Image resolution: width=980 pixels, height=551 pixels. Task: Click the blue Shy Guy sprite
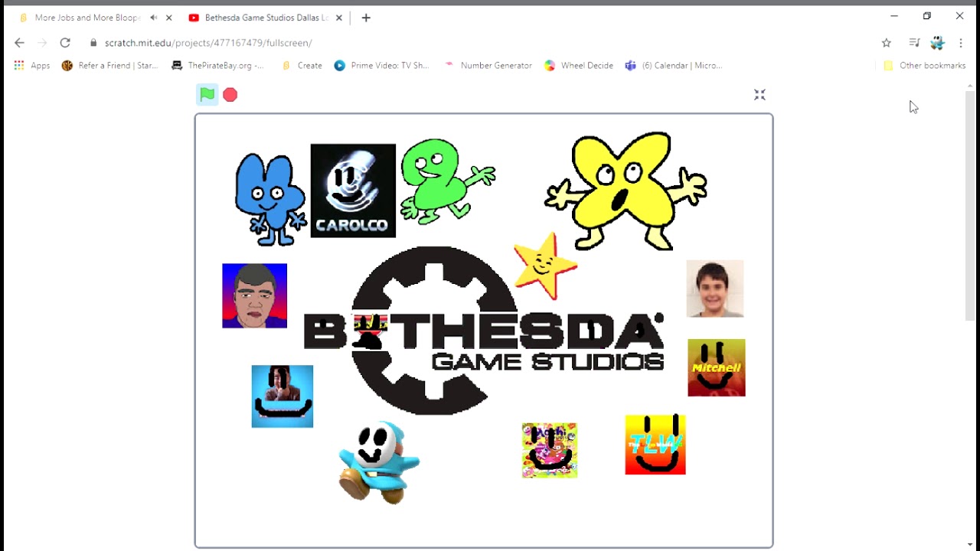point(379,462)
